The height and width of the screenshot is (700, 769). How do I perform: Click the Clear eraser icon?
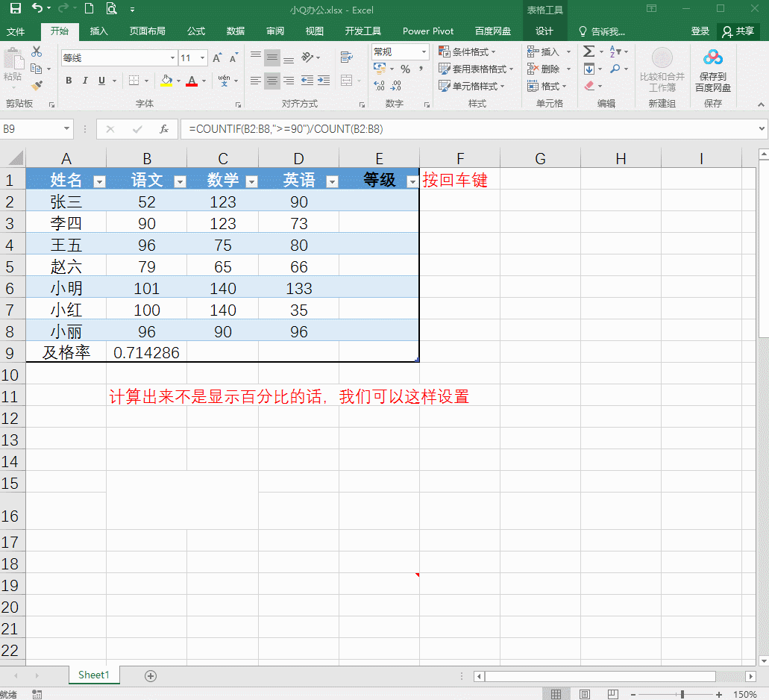tap(589, 86)
